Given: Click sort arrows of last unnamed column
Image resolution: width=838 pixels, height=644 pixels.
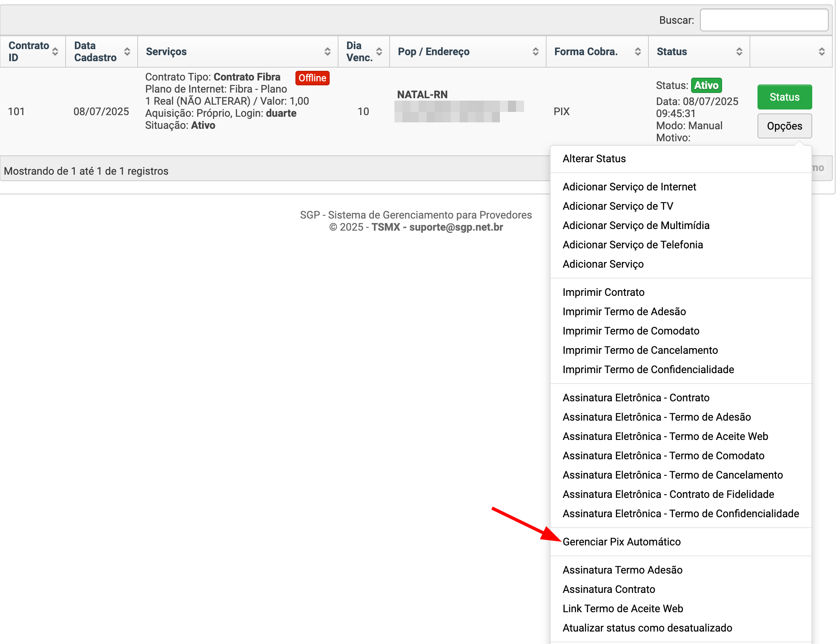Looking at the screenshot, I should click(x=821, y=52).
